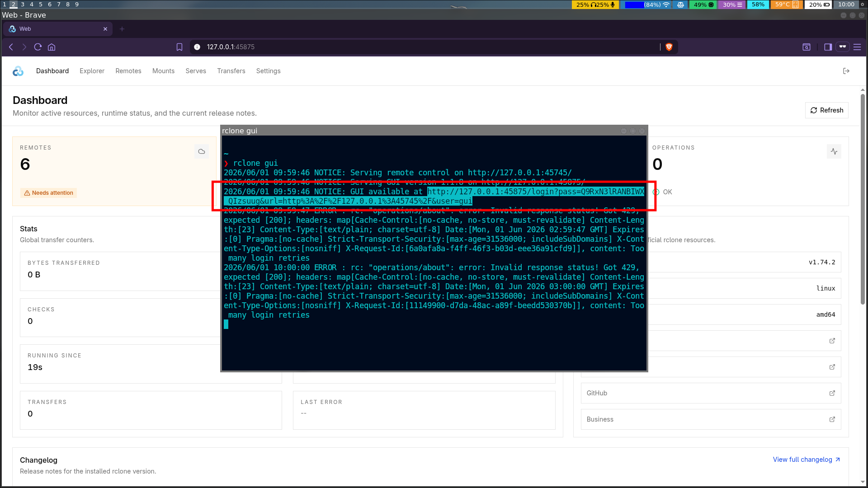Click the Needs attention badge
The image size is (868, 488).
click(48, 193)
